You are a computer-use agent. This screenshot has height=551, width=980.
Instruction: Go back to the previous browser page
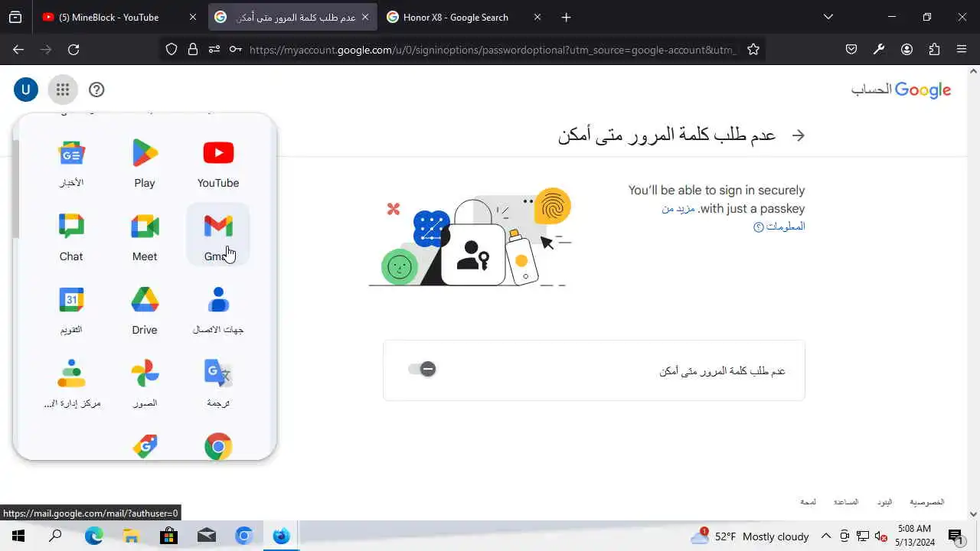tap(18, 49)
